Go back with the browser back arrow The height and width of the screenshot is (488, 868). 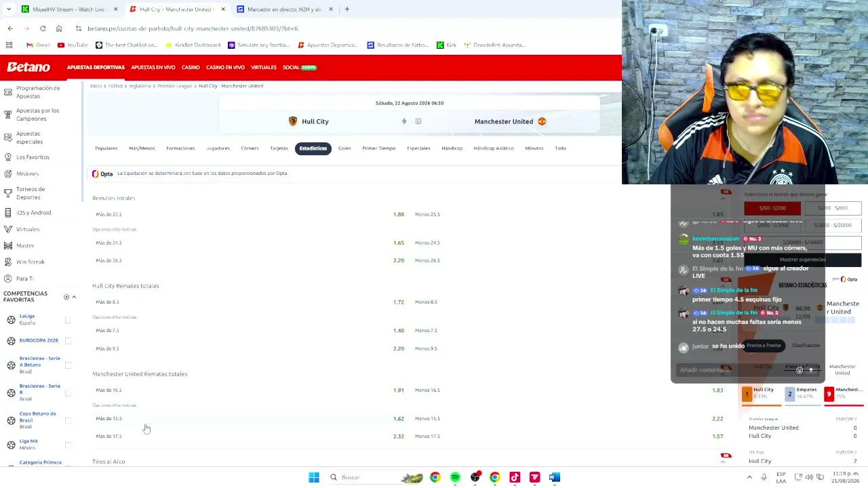click(x=10, y=28)
